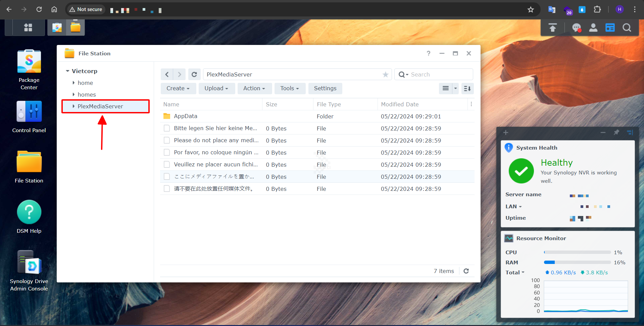Open Control Panel from desktop

[29, 112]
